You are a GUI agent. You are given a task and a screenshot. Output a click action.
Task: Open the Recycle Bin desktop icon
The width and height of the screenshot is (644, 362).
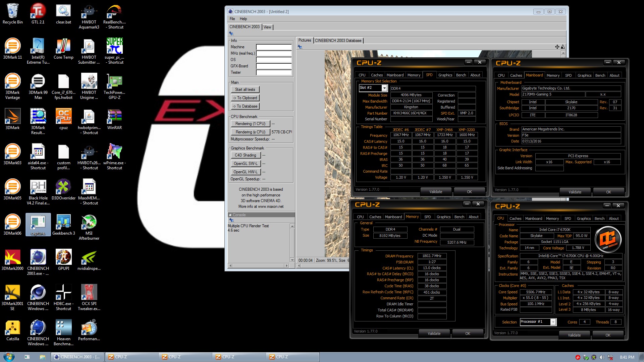pos(12,14)
